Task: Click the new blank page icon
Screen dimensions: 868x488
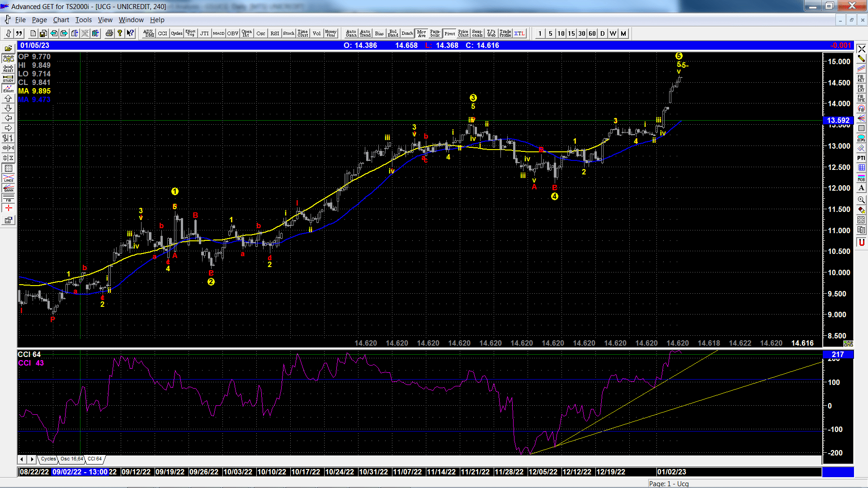Action: point(33,33)
